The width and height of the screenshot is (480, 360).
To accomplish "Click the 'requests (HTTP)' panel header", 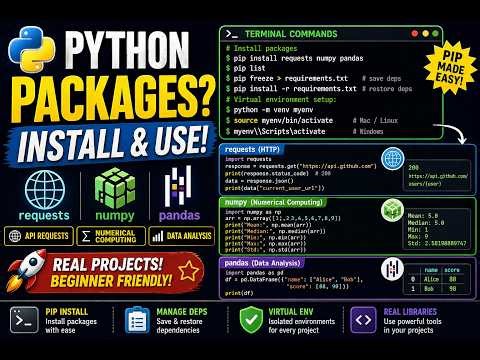I will click(252, 149).
